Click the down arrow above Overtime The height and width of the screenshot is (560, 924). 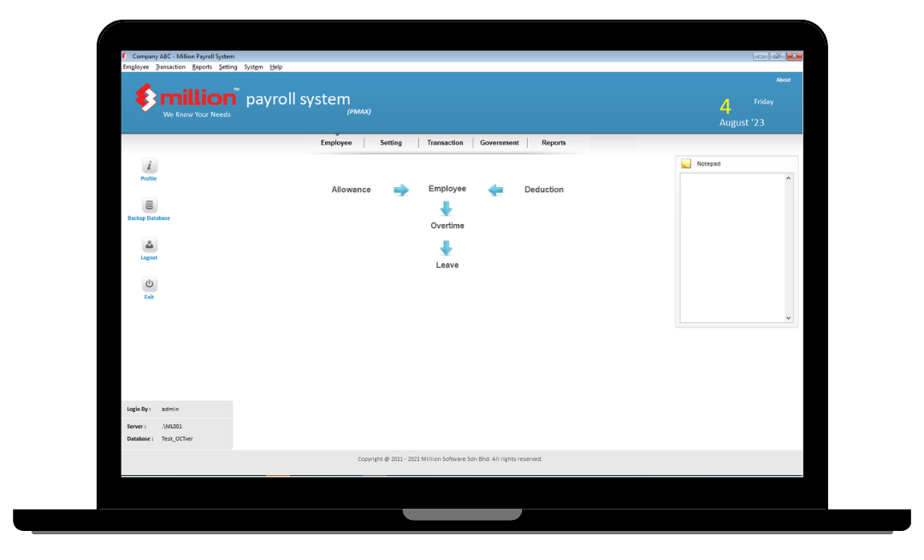(x=446, y=209)
